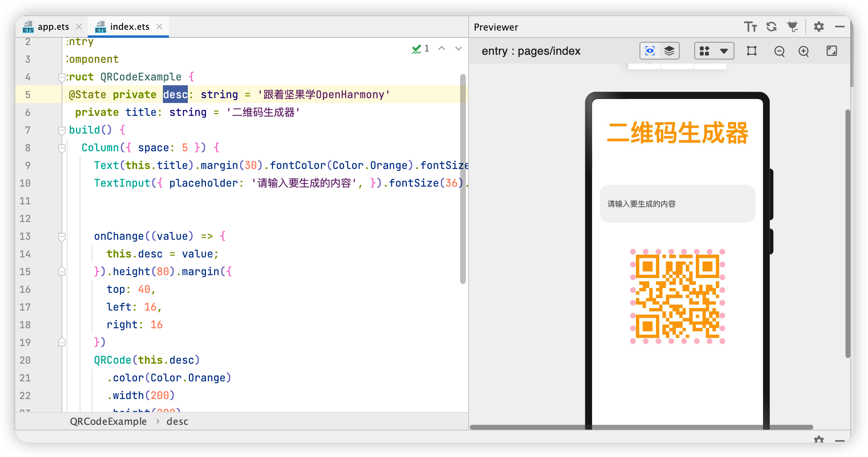The height and width of the screenshot is (457, 868).
Task: Click the multi-device grid icon
Action: (x=704, y=51)
